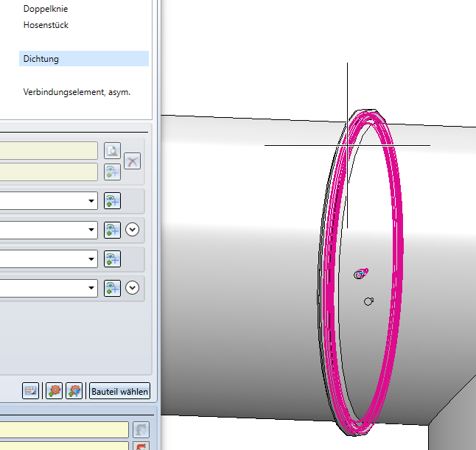This screenshot has height=450, width=476.
Task: Open the first white combo box
Action: pos(49,200)
